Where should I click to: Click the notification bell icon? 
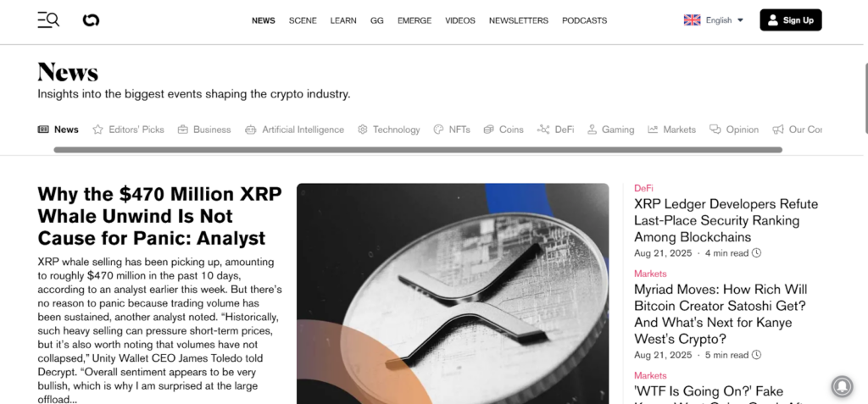click(842, 386)
